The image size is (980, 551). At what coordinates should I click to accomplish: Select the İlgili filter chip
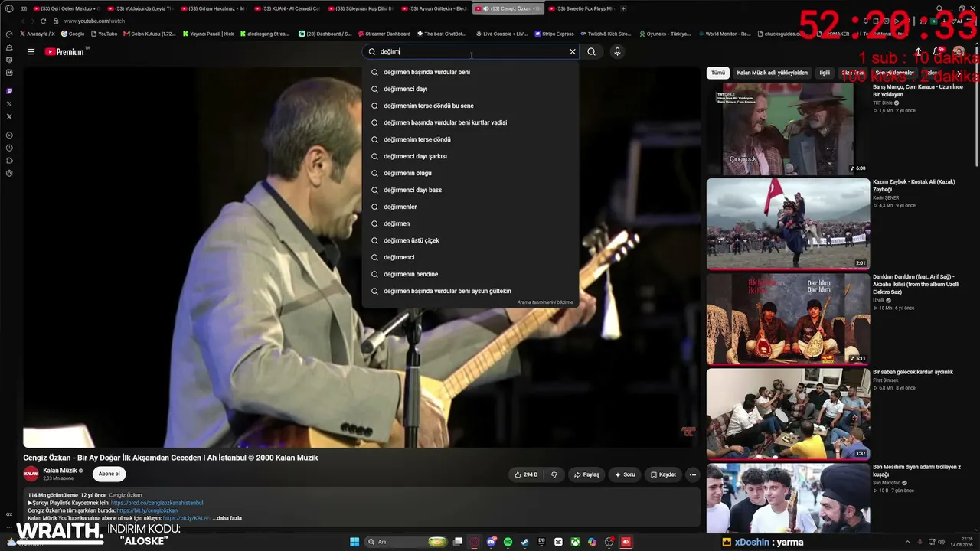coord(825,73)
